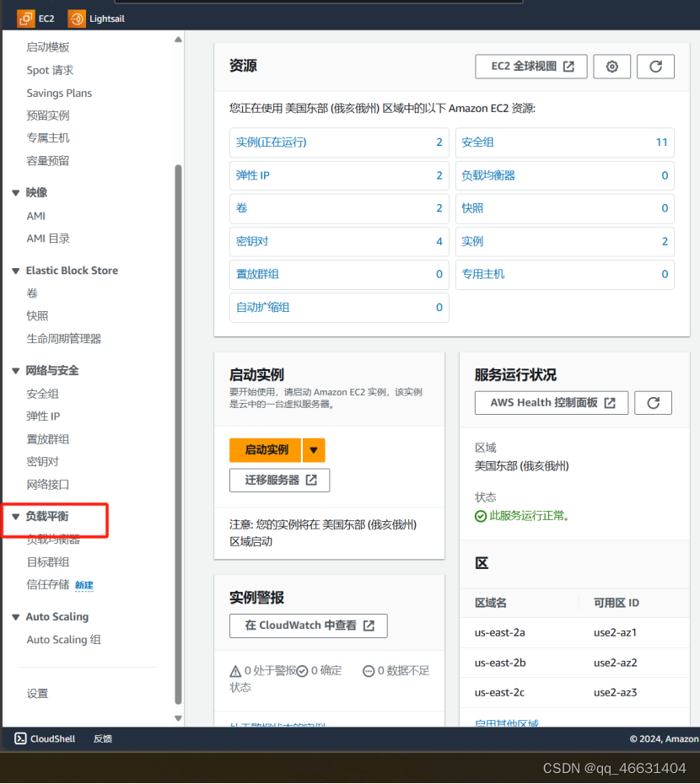Open the EC2 service shortcut icon

coord(25,19)
